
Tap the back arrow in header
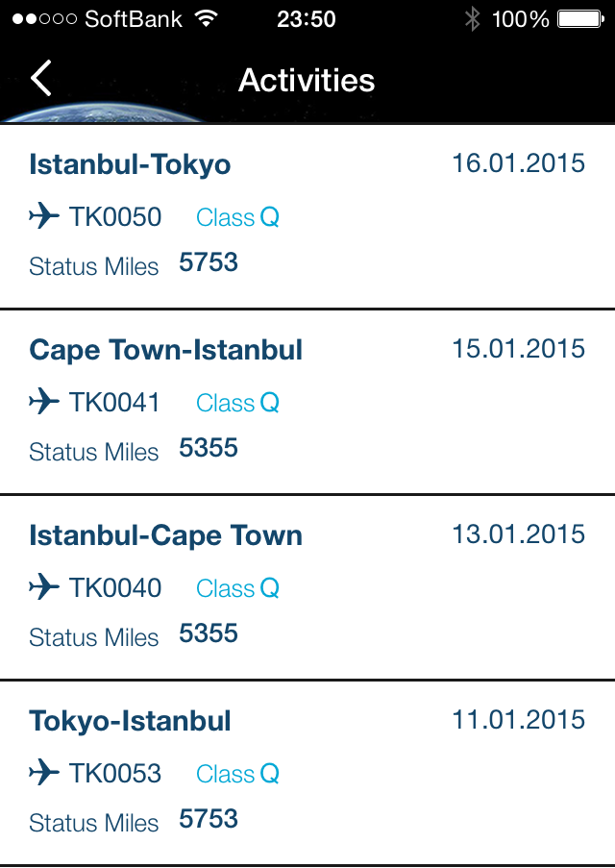[x=41, y=79]
